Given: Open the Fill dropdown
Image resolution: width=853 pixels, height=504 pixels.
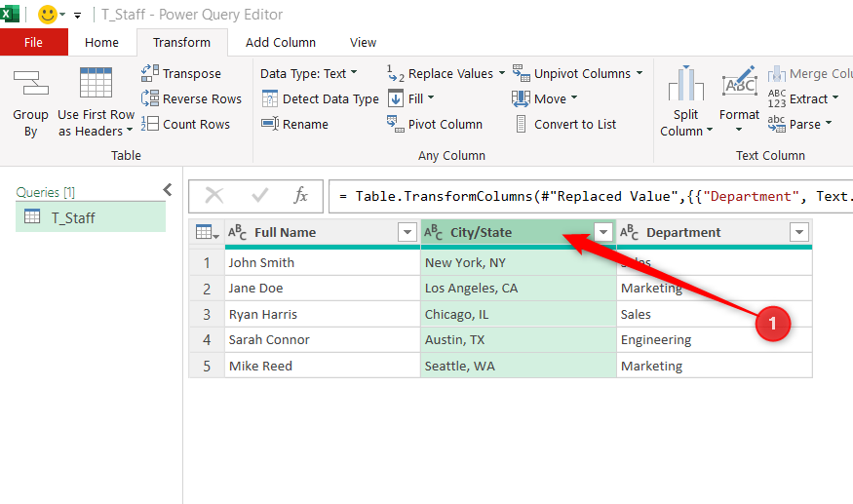Looking at the screenshot, I should pyautogui.click(x=411, y=98).
